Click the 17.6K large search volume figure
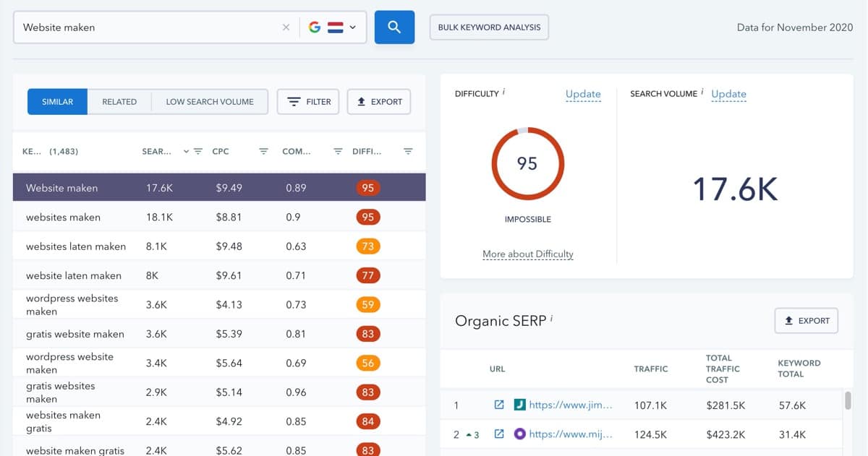The image size is (868, 456). pos(735,189)
